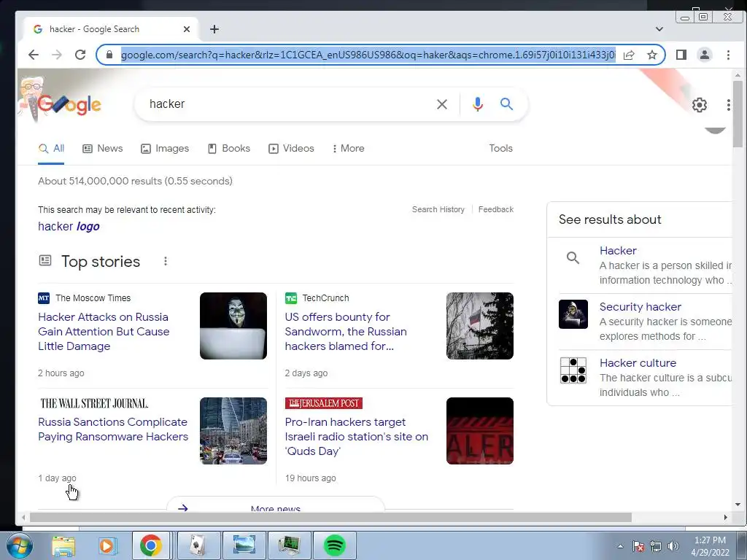The image size is (747, 560).
Task: Open Chrome's three-dot menu
Action: tap(728, 55)
